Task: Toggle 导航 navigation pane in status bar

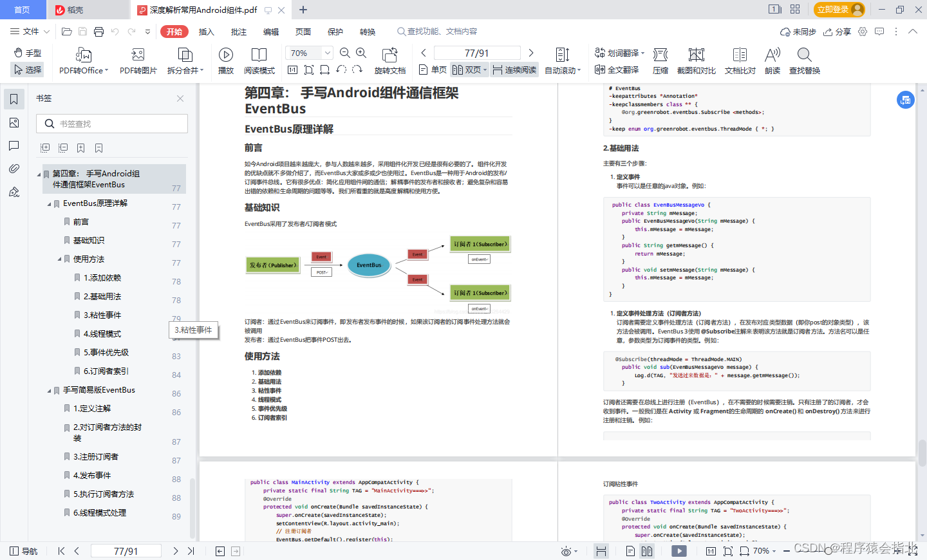Action: [23, 551]
